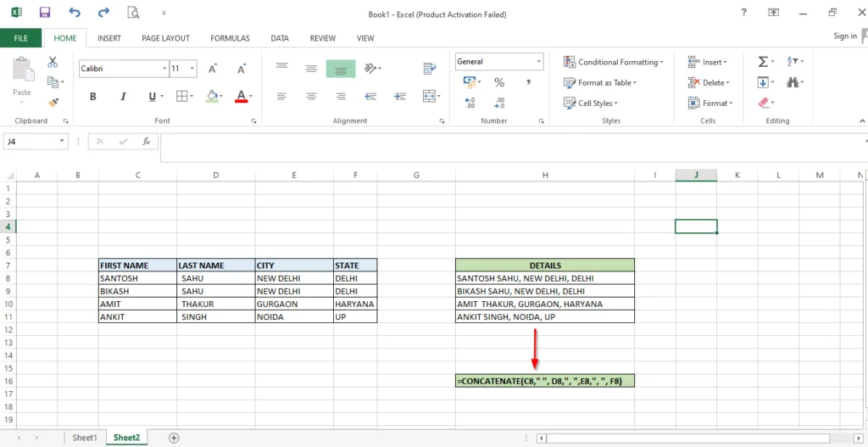Toggle Bold formatting

tap(93, 97)
